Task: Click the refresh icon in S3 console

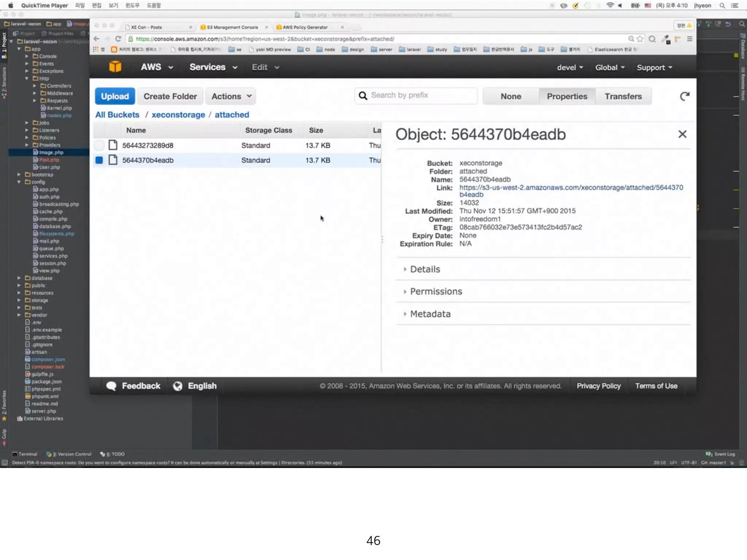Action: (x=685, y=96)
